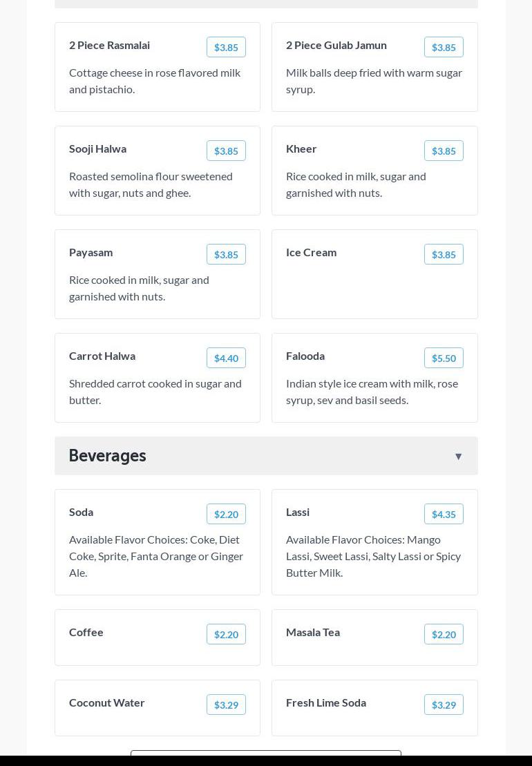Click the Coconut Water $3.29 price
This screenshot has height=766, width=532.
226,705
